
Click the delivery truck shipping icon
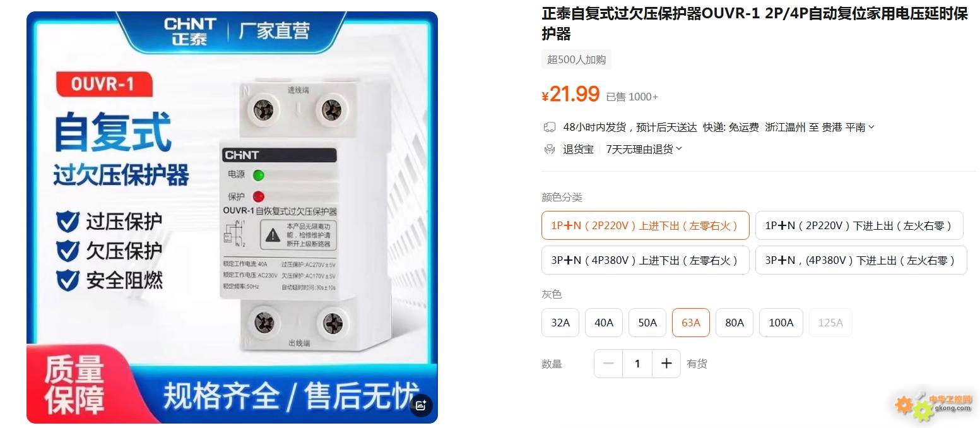(549, 128)
